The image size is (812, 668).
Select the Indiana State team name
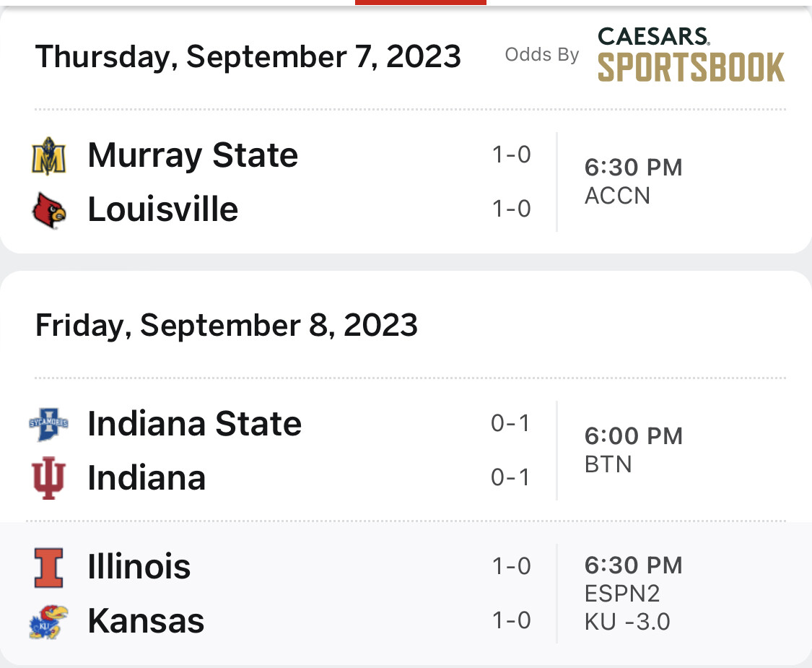pyautogui.click(x=194, y=423)
